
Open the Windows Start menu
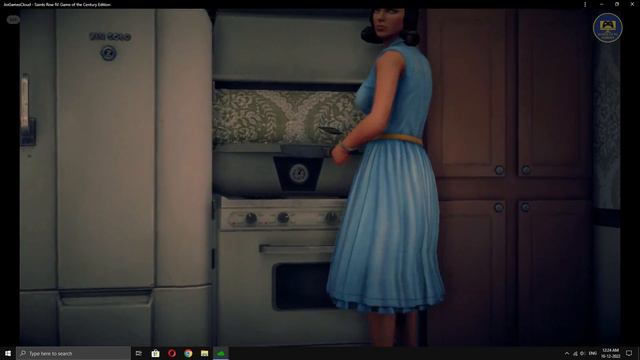[x=8, y=353]
